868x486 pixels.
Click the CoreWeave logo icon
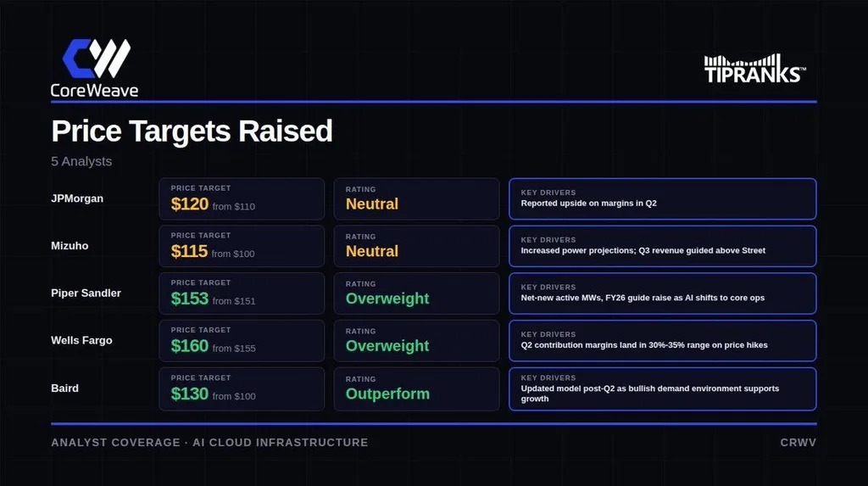point(97,59)
